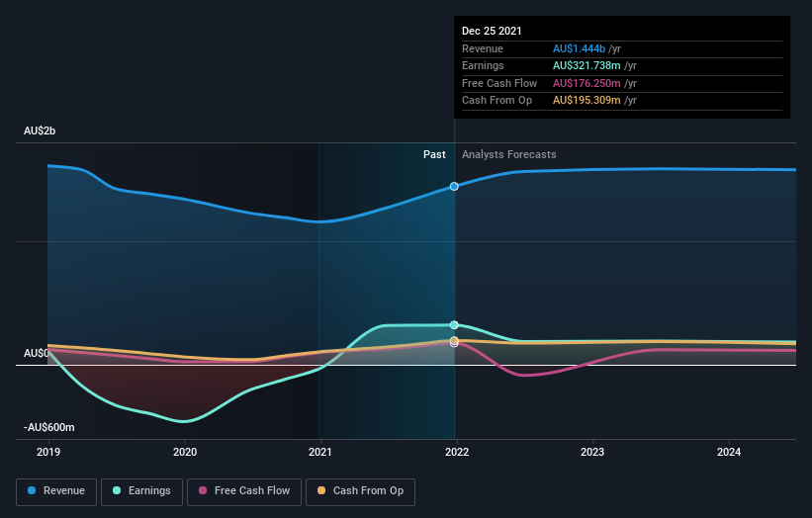This screenshot has height=518, width=812.
Task: Click the 2019 x-axis label
Action: pyautogui.click(x=48, y=452)
